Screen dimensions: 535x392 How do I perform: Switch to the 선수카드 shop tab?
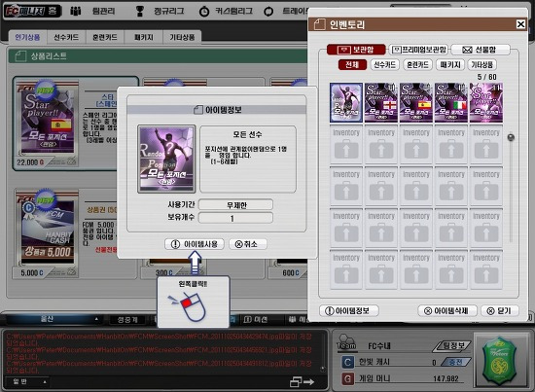click(x=66, y=37)
